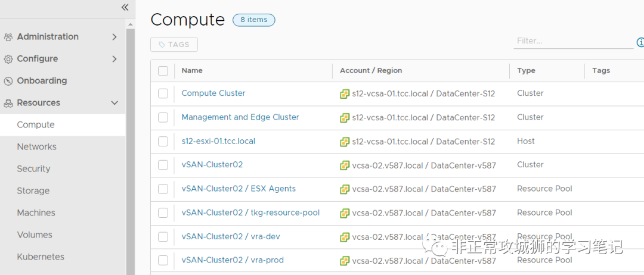Click the Resources section icon
Viewport: 644px width, 275px height.
tap(8, 103)
